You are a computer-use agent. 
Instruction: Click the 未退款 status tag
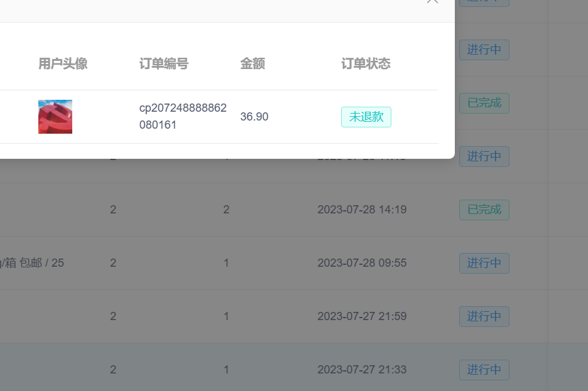click(x=366, y=117)
